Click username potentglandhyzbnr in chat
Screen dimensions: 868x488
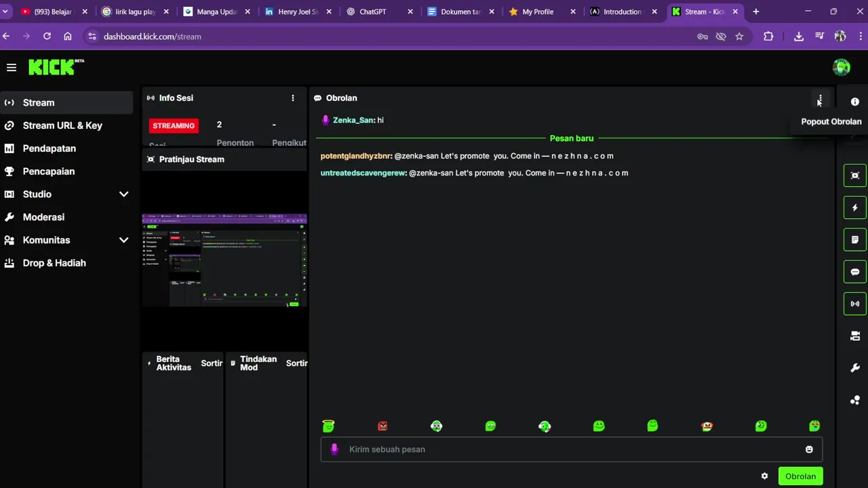[356, 156]
